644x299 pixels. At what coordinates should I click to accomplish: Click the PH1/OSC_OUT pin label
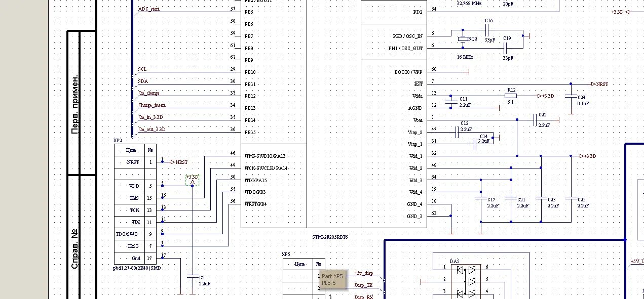point(405,49)
